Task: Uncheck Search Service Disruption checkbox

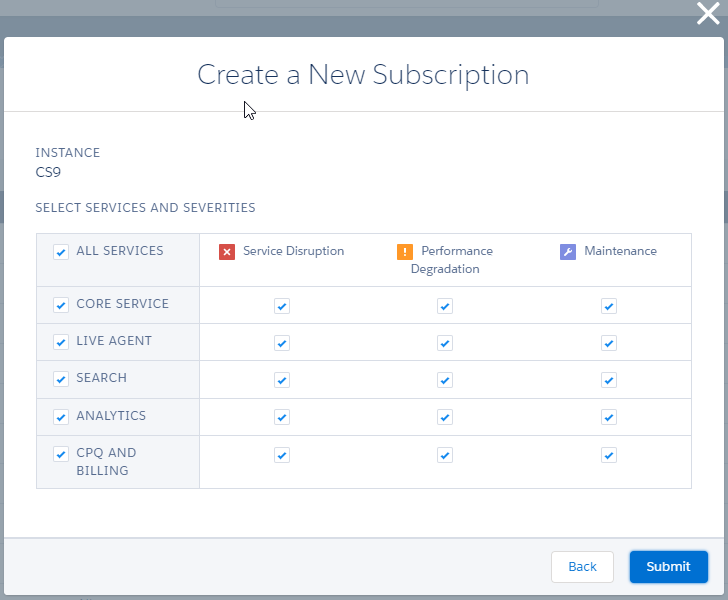Action: tap(282, 380)
